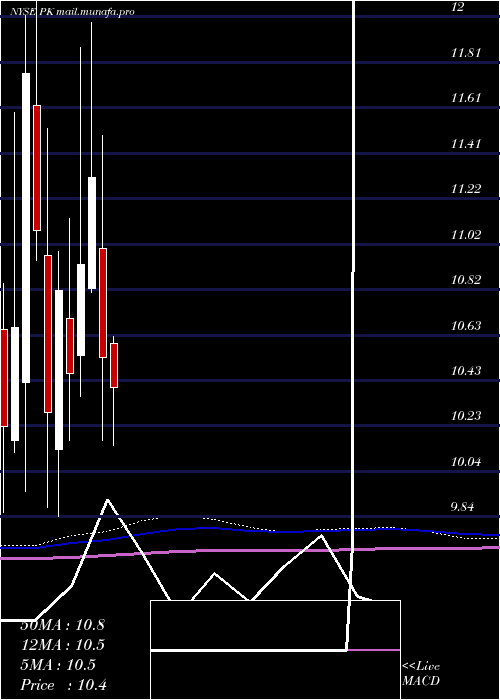Click the 10.82 price axis label

coord(466,280)
